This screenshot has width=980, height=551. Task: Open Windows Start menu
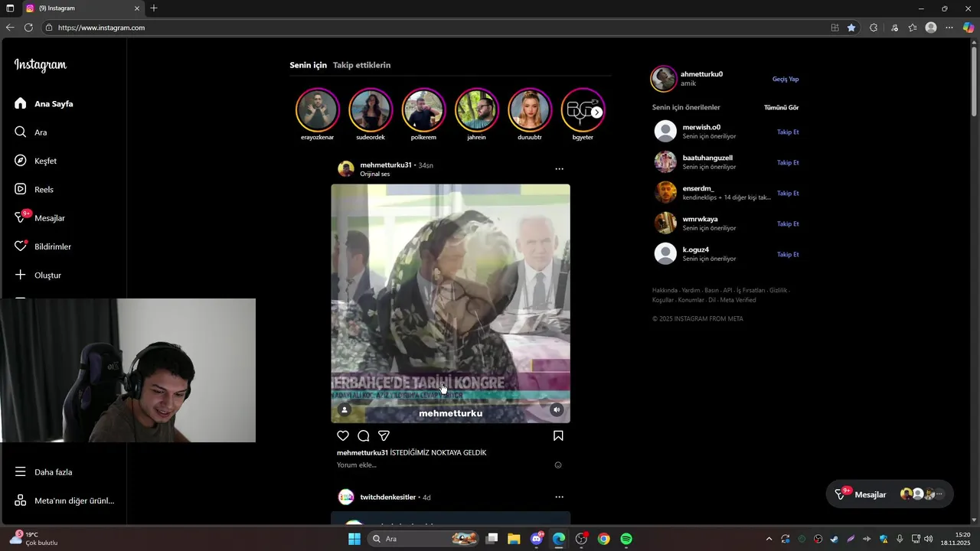pos(354,539)
